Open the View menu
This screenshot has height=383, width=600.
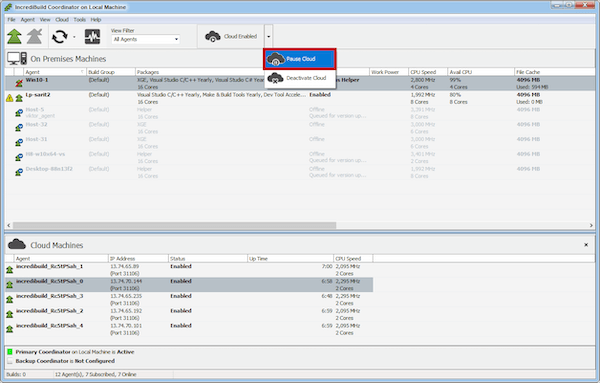tap(45, 20)
